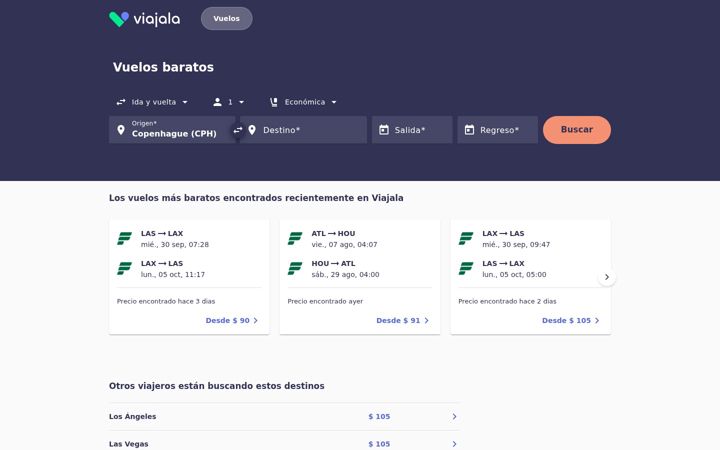Click 'lun., 05 oct, 05:00' return time
This screenshot has width=720, height=450.
pos(514,275)
